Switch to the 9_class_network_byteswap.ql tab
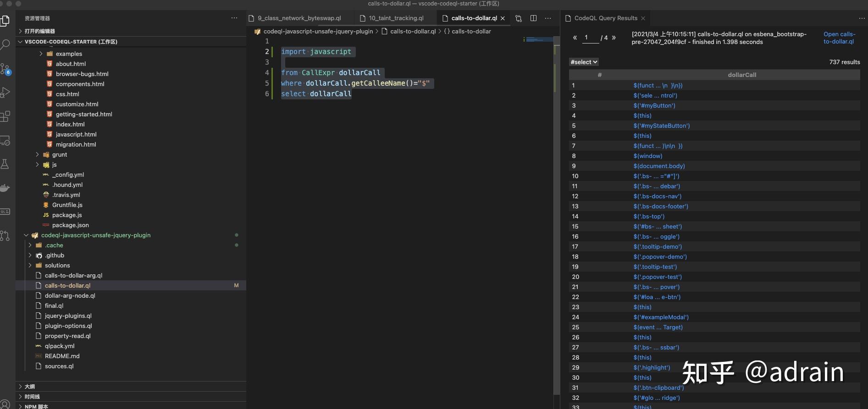This screenshot has height=409, width=868. (299, 18)
